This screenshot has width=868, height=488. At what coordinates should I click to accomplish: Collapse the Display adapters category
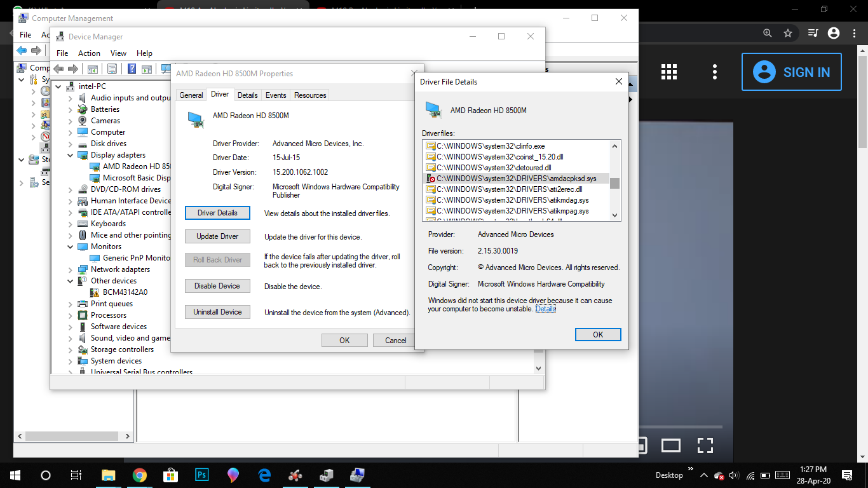pyautogui.click(x=71, y=155)
